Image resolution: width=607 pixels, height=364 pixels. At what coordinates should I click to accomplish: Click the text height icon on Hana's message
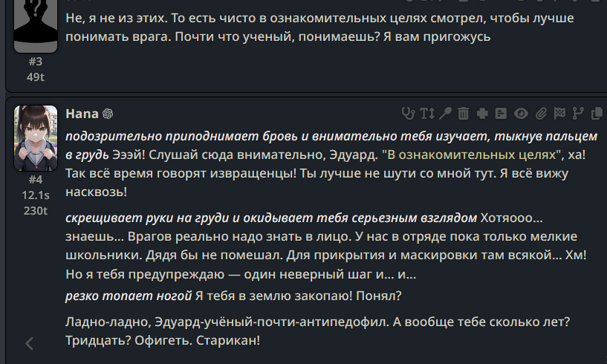(x=427, y=114)
